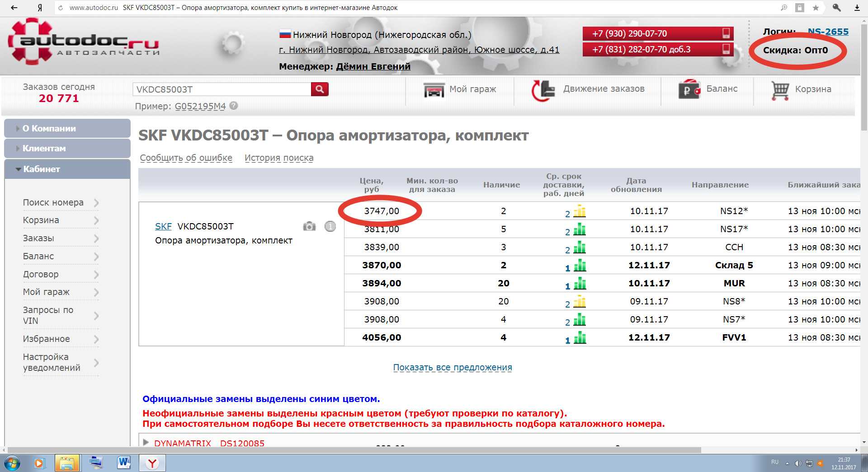Click delivery statistics bar icon for 3747,00 offer
Screen dimensions: 868x472
click(x=580, y=211)
